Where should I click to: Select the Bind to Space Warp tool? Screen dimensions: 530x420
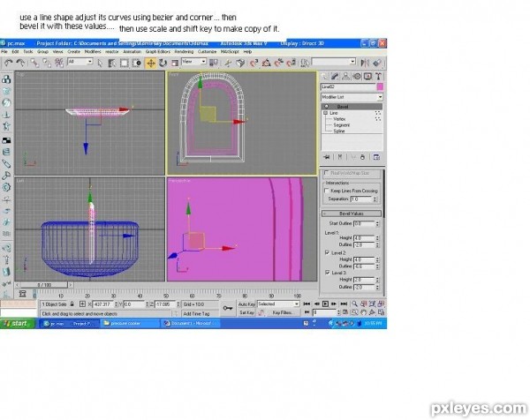pos(59,63)
